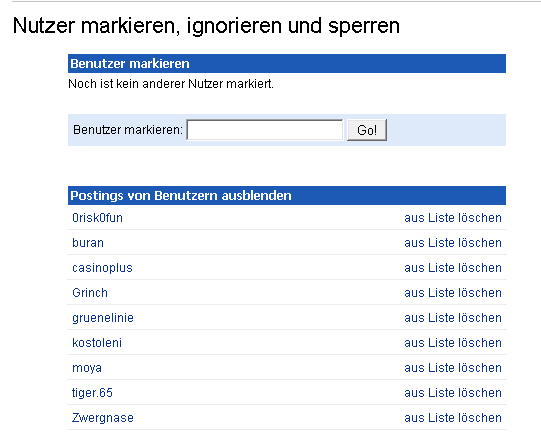This screenshot has width=541, height=433.
Task: Remove Zwergnase via aus Liste löschen
Action: (x=453, y=418)
